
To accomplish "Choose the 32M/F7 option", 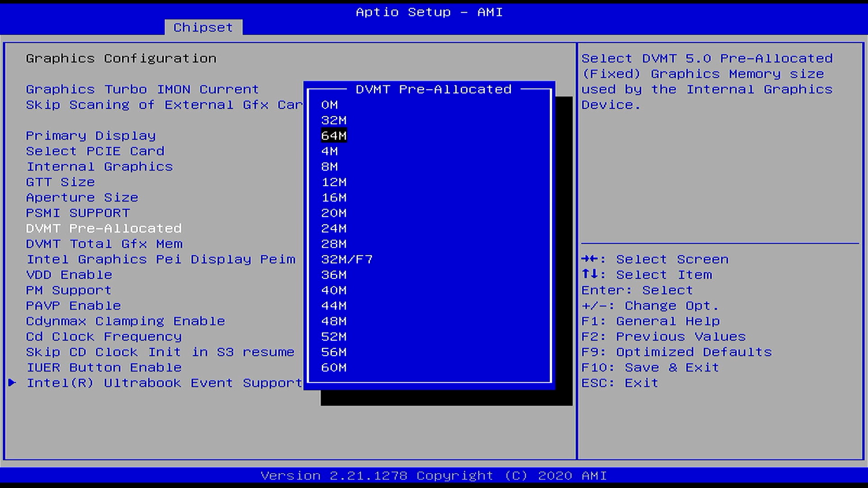I will [347, 259].
